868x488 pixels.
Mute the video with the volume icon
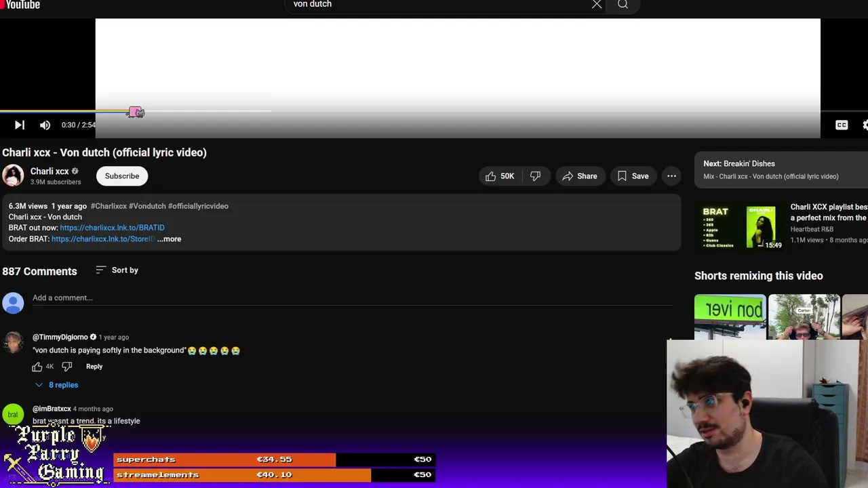tap(45, 125)
